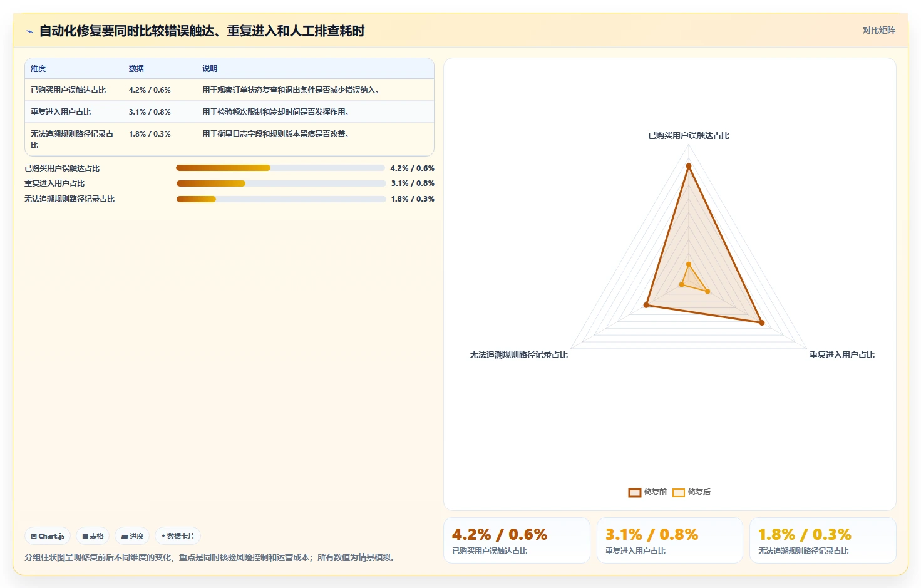
Task: Click progress label 无法追溯规则路径记录占比
Action: [69, 199]
